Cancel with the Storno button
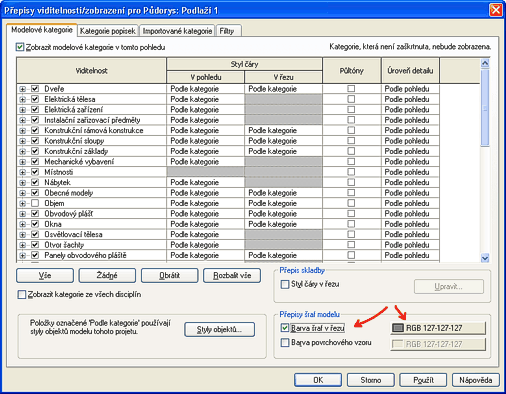The width and height of the screenshot is (506, 394). tap(371, 380)
